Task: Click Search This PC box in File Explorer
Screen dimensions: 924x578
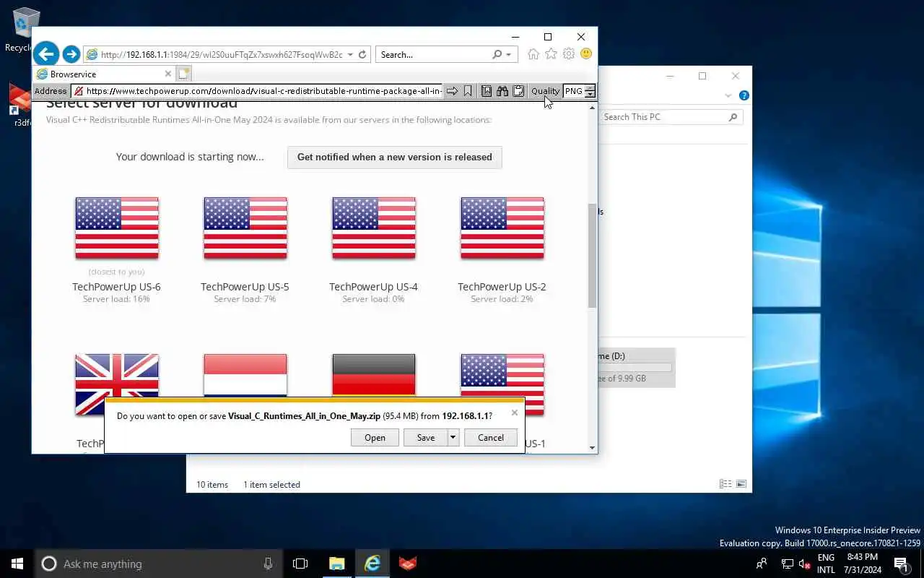Action: 671,117
